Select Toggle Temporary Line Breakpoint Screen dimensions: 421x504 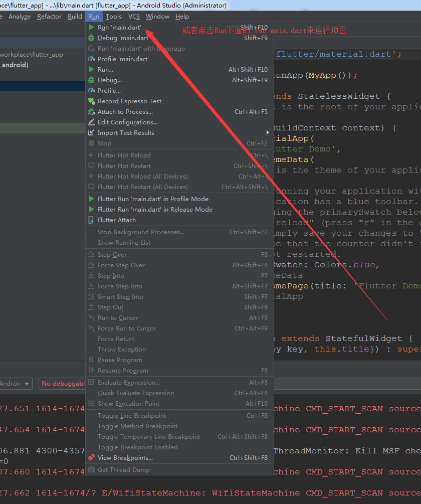click(179, 437)
